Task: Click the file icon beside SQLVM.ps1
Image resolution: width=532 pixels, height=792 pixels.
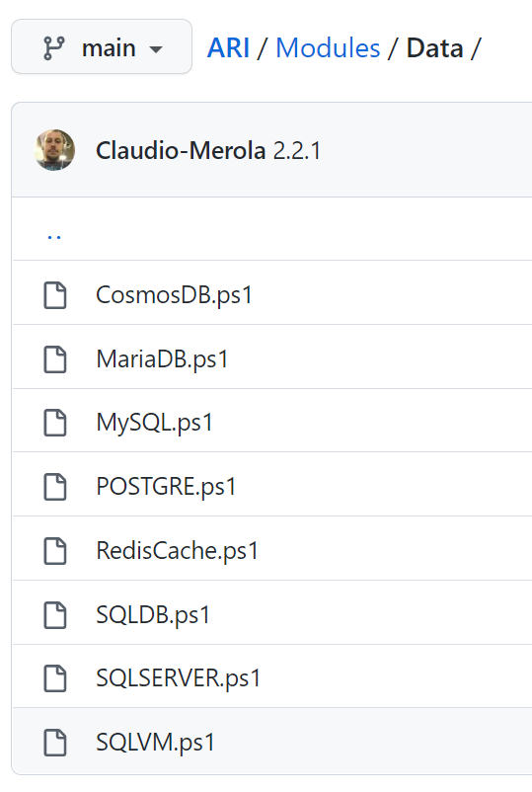Action: click(55, 743)
